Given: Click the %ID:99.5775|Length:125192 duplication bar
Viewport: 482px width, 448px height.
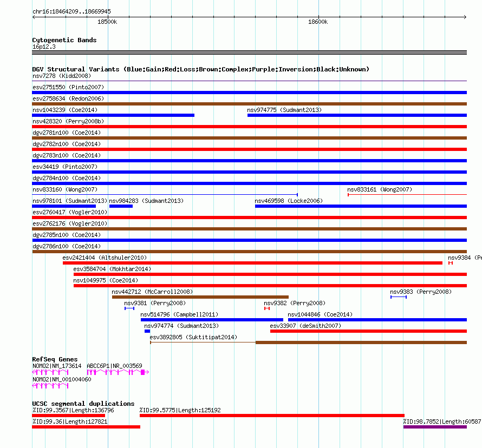Looking at the screenshot, I should pos(272,416).
